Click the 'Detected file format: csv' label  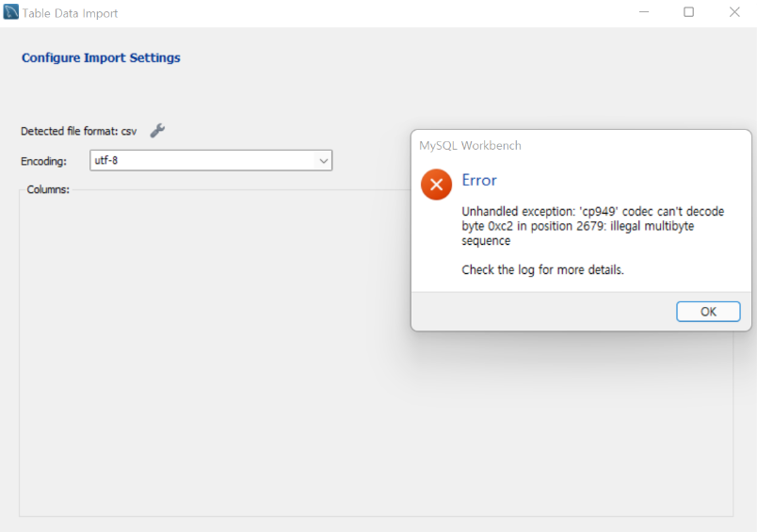pos(78,132)
